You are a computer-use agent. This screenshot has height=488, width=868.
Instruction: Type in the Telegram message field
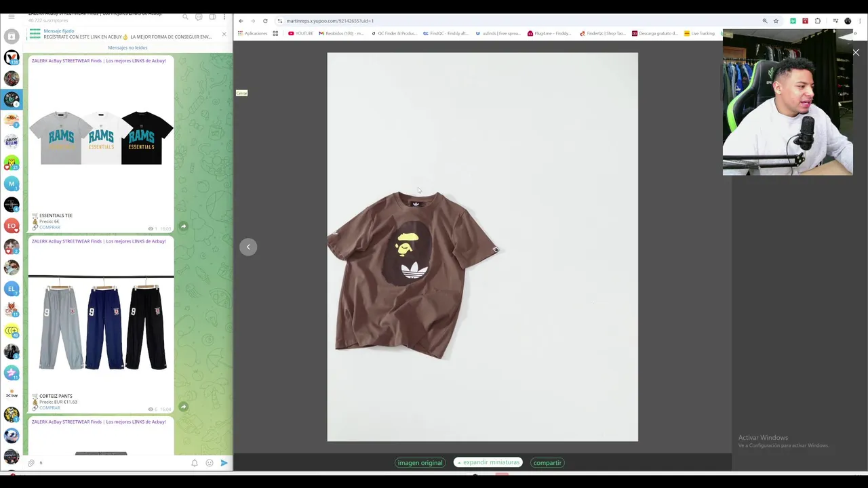[112, 463]
